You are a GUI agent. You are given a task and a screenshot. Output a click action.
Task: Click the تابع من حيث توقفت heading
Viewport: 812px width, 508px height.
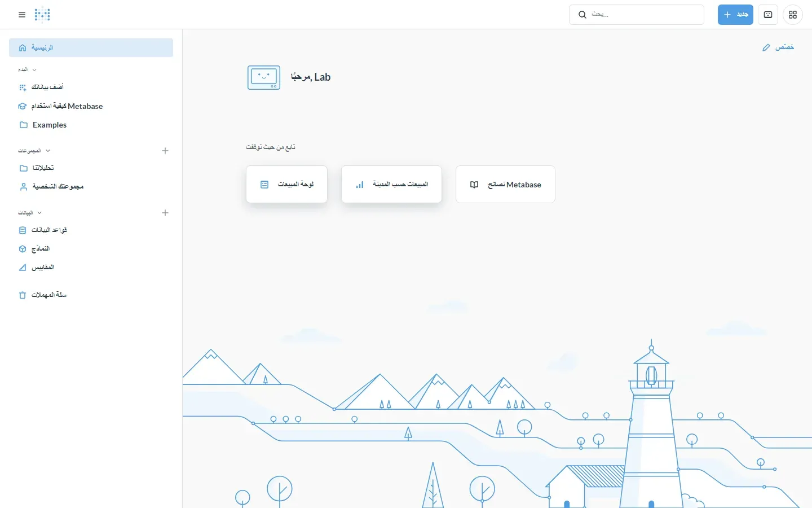[x=271, y=147]
